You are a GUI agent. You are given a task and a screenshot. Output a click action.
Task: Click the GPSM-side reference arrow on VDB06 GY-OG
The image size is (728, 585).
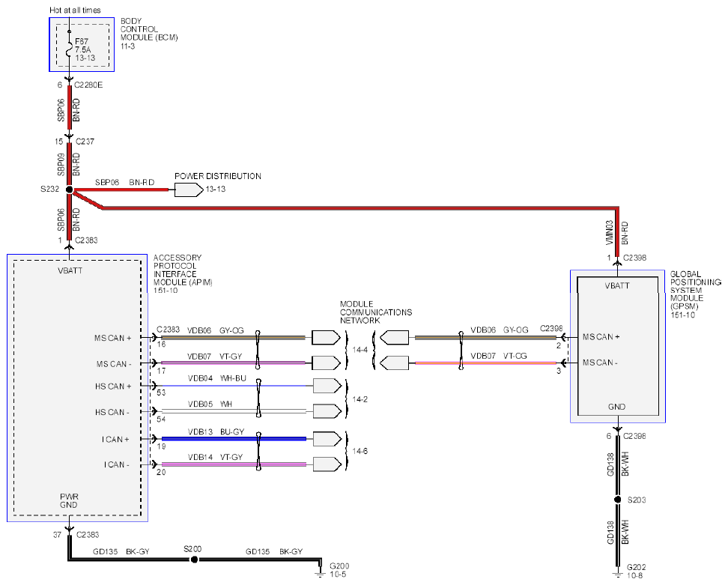394,338
